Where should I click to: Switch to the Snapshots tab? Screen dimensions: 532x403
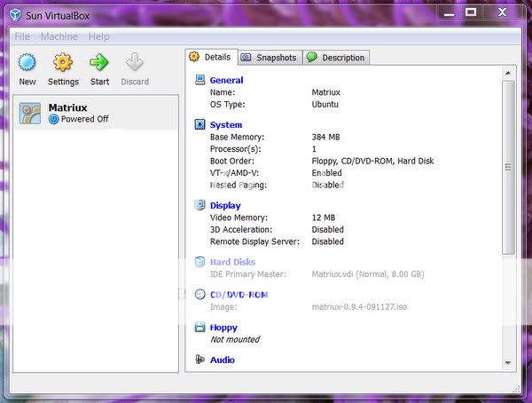(270, 58)
